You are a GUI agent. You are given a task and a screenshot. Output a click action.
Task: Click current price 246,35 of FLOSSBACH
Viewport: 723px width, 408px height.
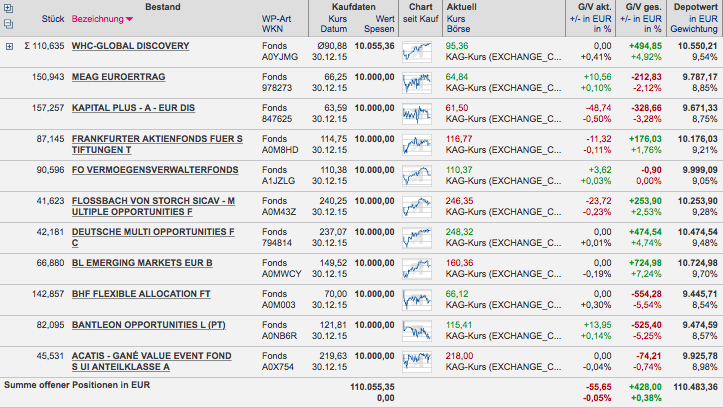459,201
